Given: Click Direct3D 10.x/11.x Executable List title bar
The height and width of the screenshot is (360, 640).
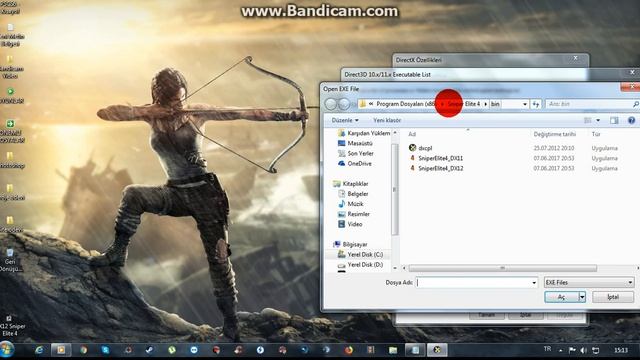Looking at the screenshot, I should [486, 74].
